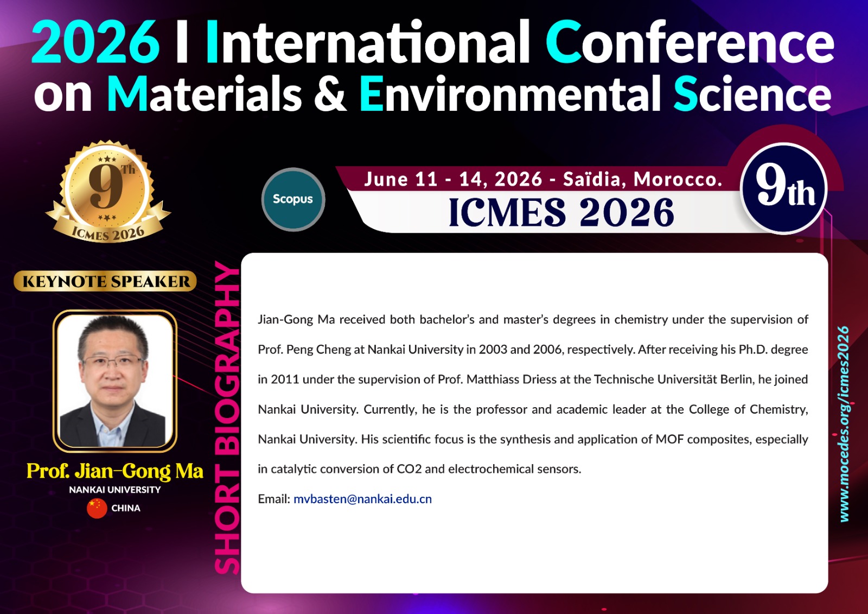This screenshot has width=868, height=614.
Task: Click the word Conference in the heading
Action: point(689,42)
